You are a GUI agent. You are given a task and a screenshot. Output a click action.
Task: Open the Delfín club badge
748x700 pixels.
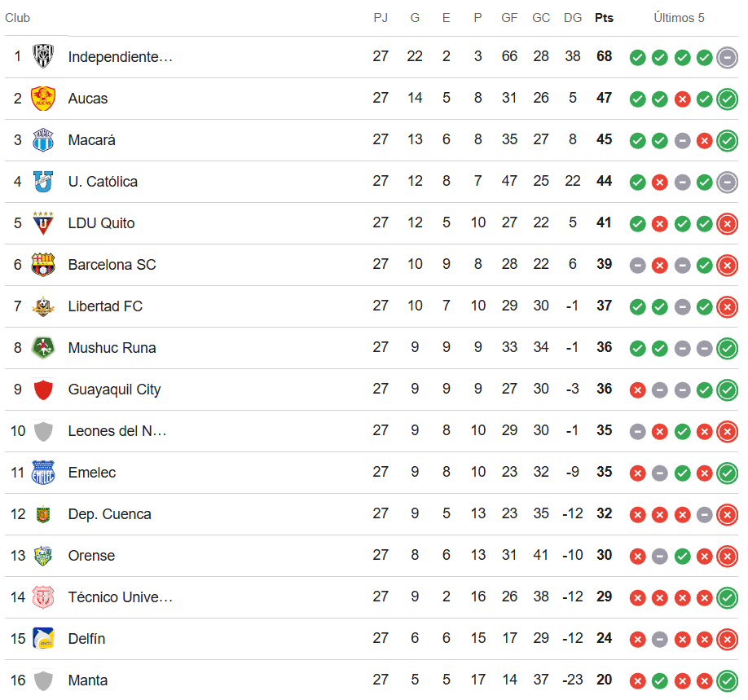tap(43, 638)
